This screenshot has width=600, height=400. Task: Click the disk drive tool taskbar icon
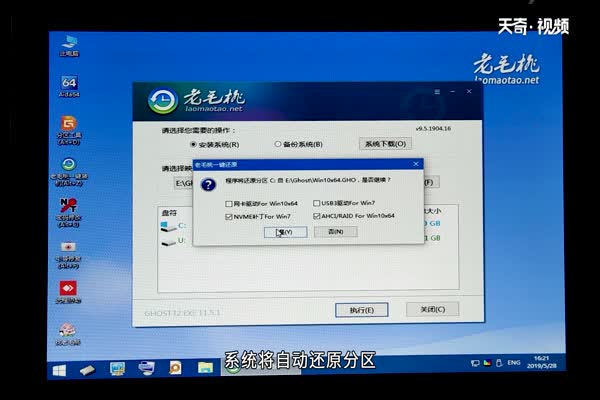tap(87, 370)
